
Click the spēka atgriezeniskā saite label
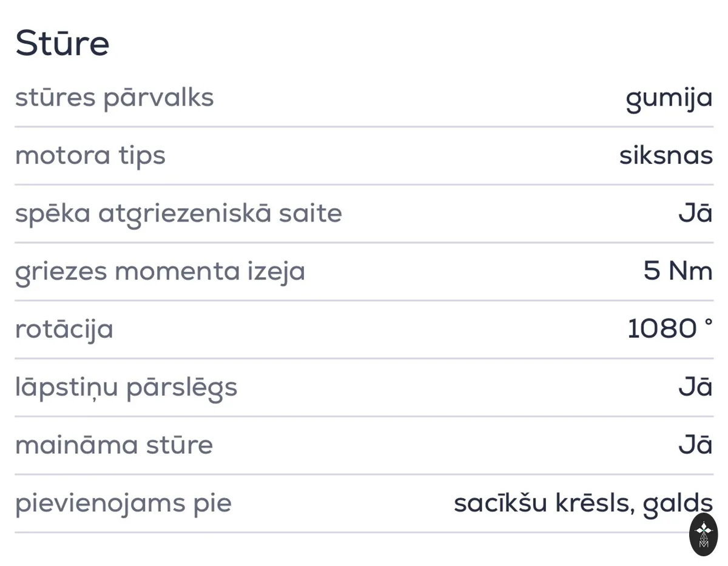(178, 214)
